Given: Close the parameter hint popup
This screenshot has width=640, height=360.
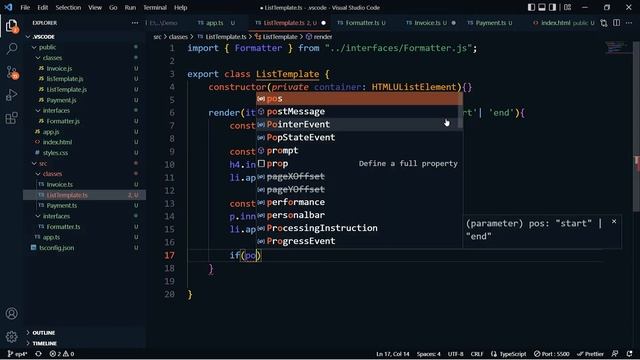Looking at the screenshot, I should click(x=613, y=222).
